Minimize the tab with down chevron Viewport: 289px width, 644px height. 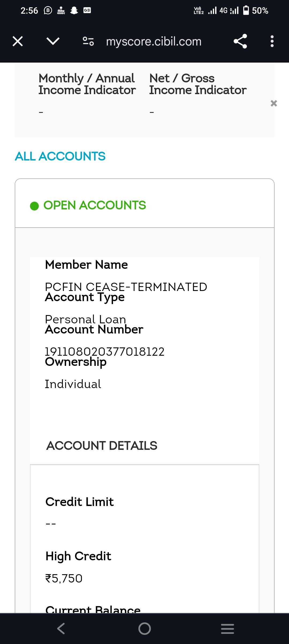point(53,41)
